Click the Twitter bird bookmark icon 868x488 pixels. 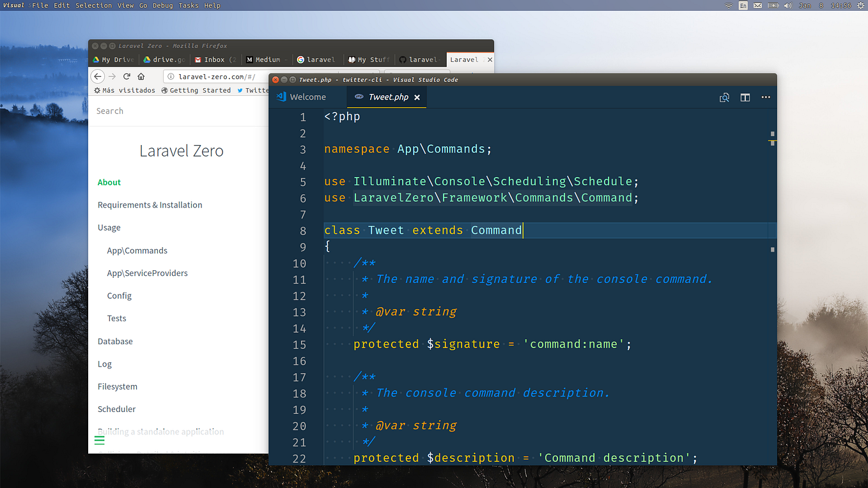coord(240,90)
